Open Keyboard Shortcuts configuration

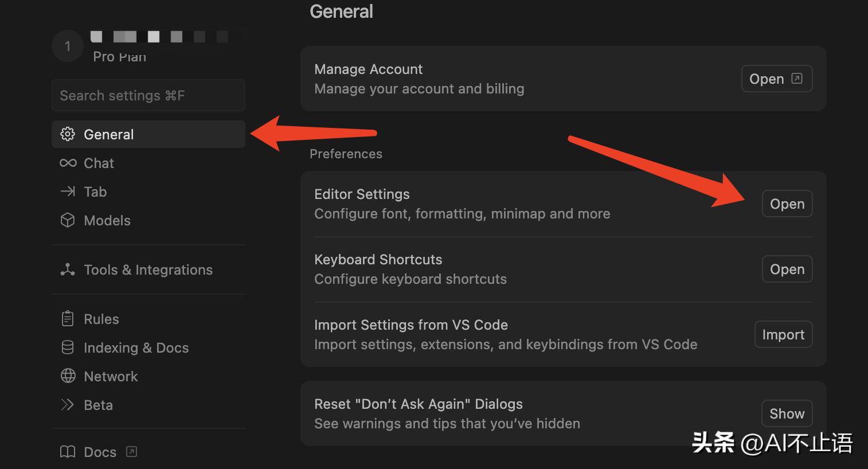pyautogui.click(x=787, y=269)
